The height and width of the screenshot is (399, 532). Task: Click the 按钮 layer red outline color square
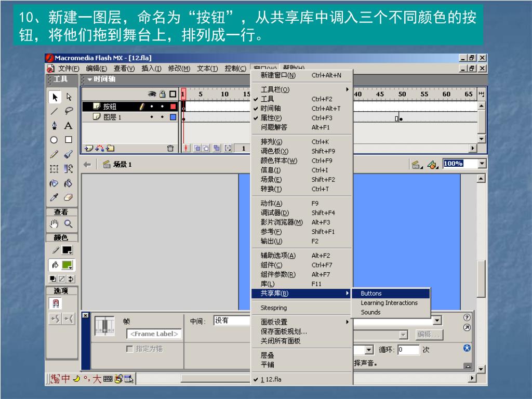click(x=173, y=107)
